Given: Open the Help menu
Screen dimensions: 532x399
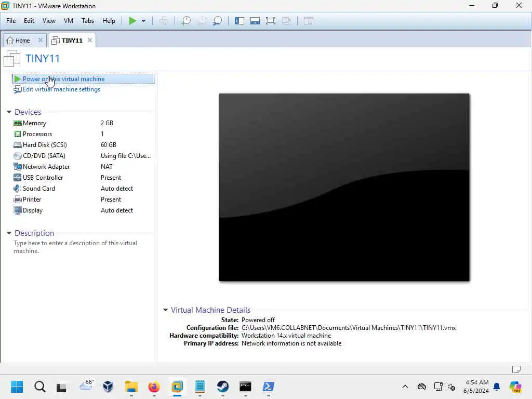Looking at the screenshot, I should click(x=109, y=21).
